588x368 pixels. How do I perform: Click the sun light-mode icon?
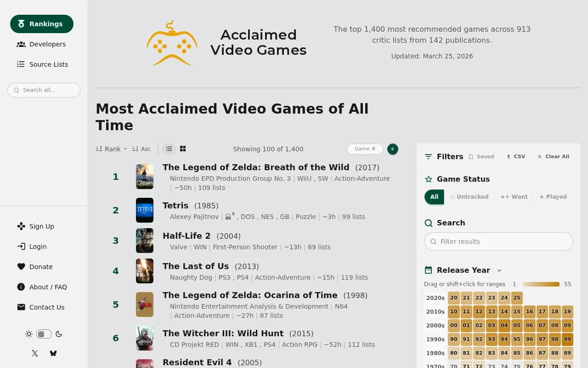[x=29, y=334]
